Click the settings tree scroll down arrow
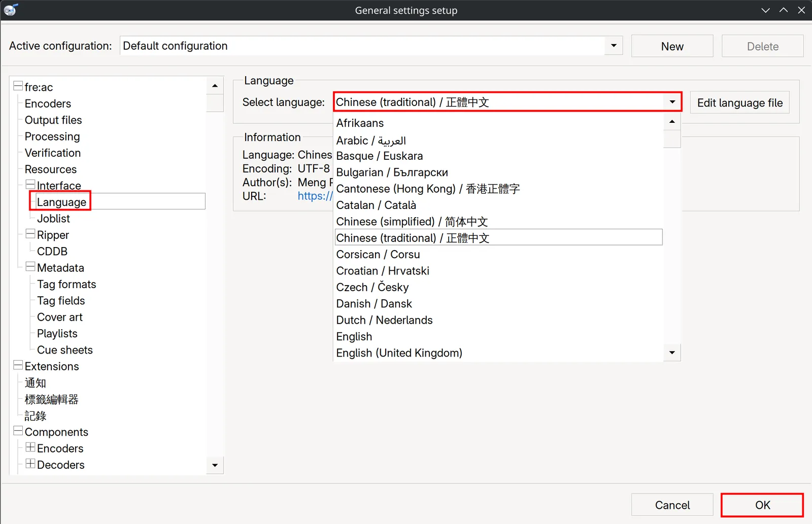This screenshot has height=524, width=812. pyautogui.click(x=215, y=465)
